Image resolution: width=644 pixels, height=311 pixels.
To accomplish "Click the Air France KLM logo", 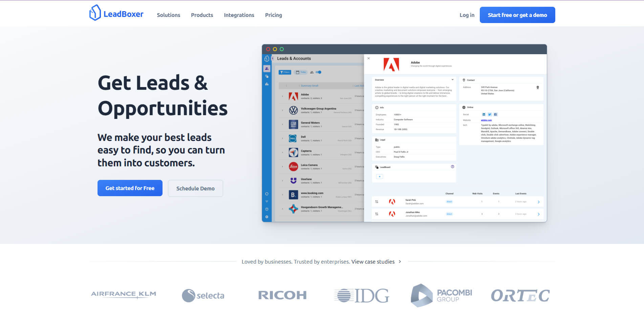I will tap(124, 294).
